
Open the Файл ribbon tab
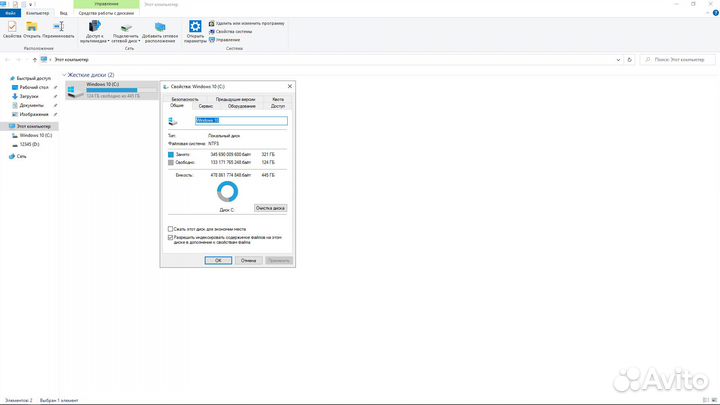coord(10,13)
